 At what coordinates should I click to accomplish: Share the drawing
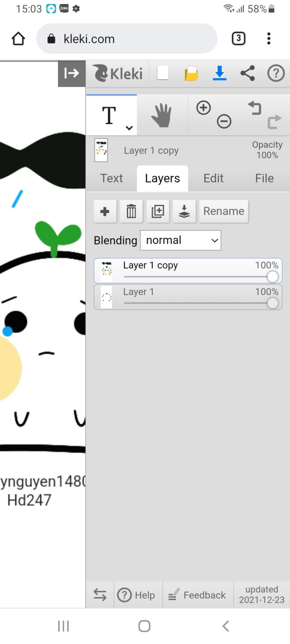pos(248,73)
